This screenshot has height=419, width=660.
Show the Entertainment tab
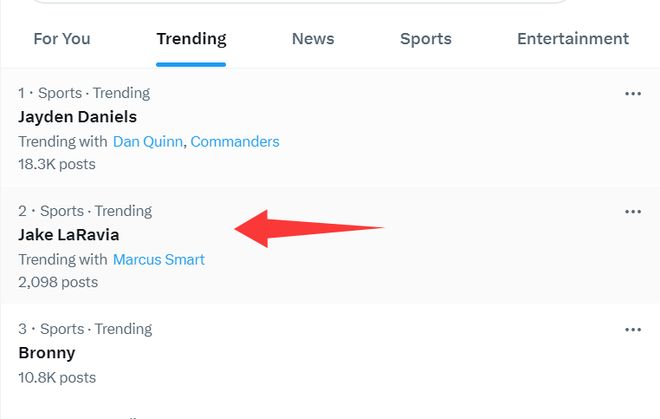[x=573, y=39]
